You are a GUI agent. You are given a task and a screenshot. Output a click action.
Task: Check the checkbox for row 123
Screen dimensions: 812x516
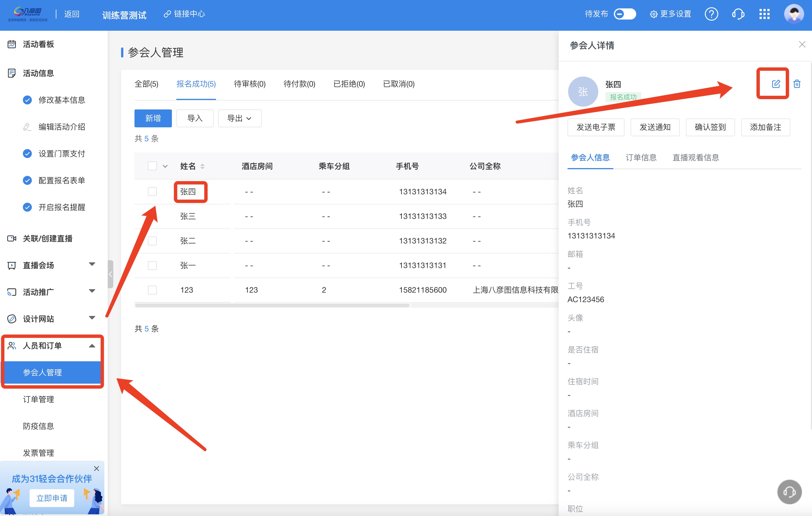pos(152,290)
